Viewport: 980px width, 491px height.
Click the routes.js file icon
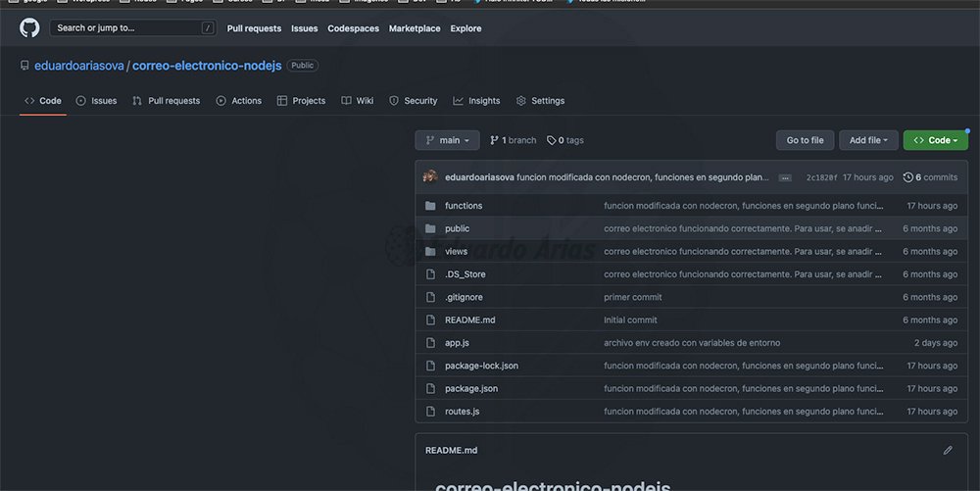(x=430, y=411)
